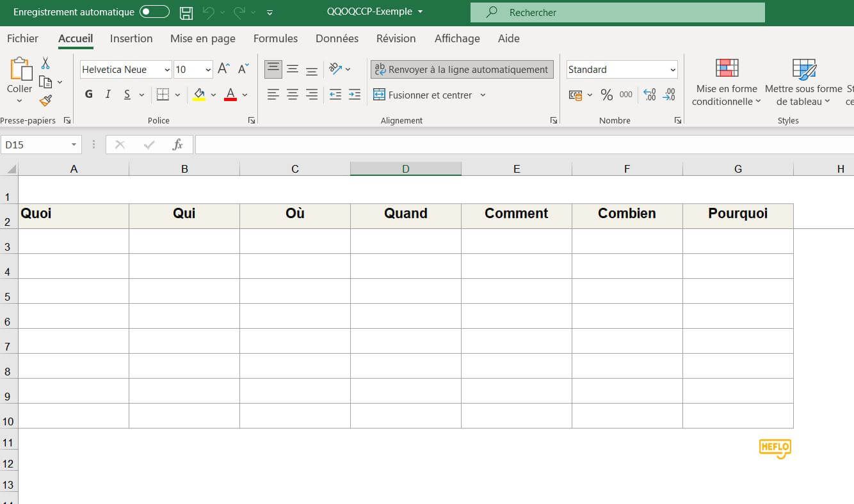
Task: Increase indent in Alignement group
Action: (x=355, y=95)
